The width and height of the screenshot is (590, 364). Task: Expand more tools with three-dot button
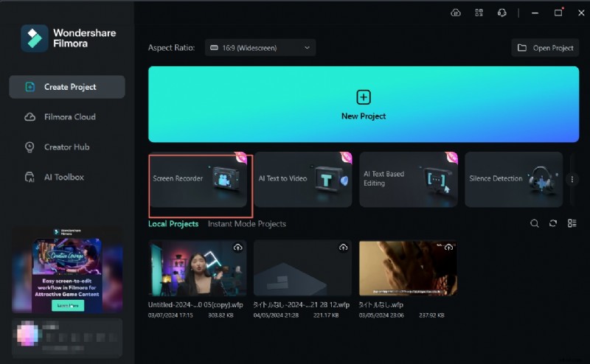(x=573, y=179)
